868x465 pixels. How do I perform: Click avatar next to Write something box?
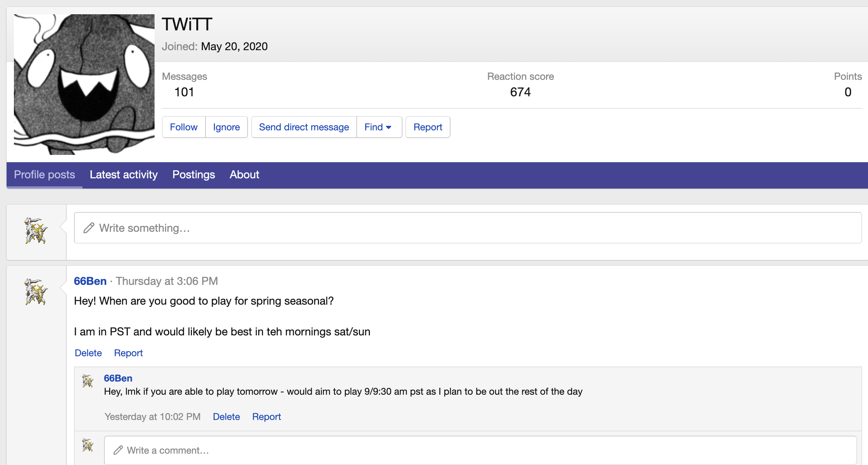click(x=36, y=231)
